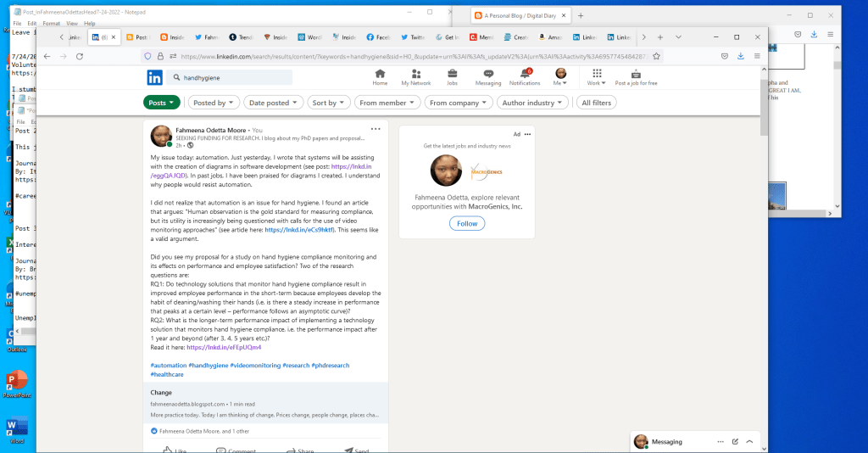Open the Format menu in Notepad
The image size is (868, 453).
pyautogui.click(x=51, y=23)
